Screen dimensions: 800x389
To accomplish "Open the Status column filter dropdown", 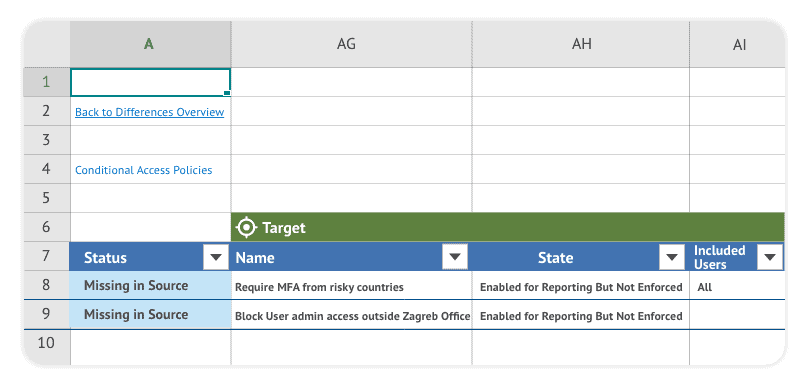I will coord(216,257).
